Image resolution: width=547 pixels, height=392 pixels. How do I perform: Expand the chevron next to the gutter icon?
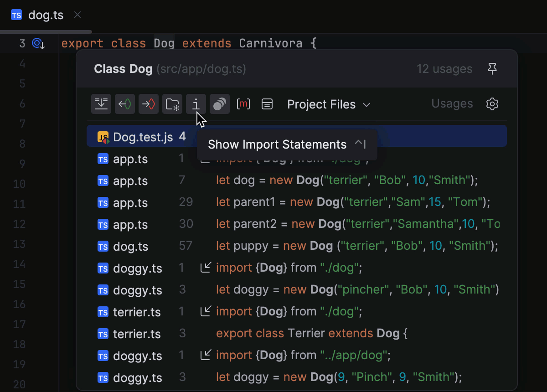(42, 46)
